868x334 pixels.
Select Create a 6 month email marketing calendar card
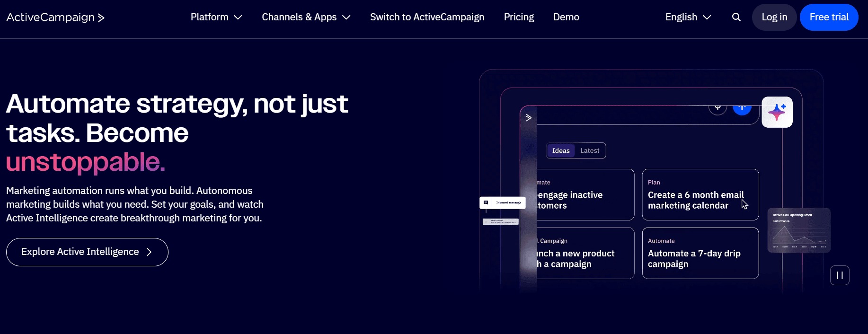[x=700, y=194]
